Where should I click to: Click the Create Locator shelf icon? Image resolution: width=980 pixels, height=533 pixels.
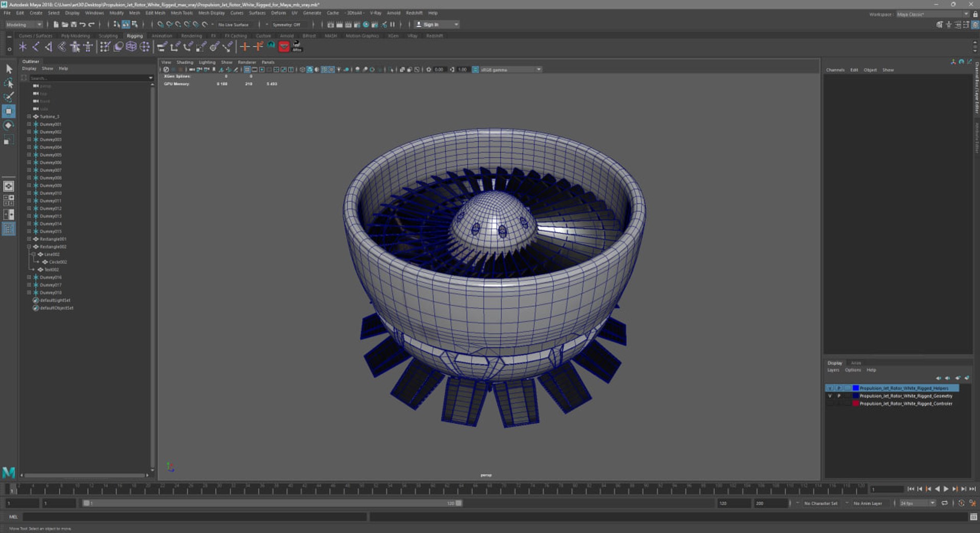(23, 47)
